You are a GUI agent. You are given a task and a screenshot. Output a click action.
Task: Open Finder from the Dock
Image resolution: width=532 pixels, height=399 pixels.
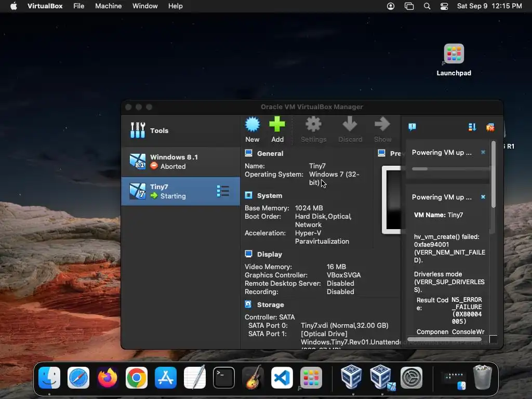point(49,377)
